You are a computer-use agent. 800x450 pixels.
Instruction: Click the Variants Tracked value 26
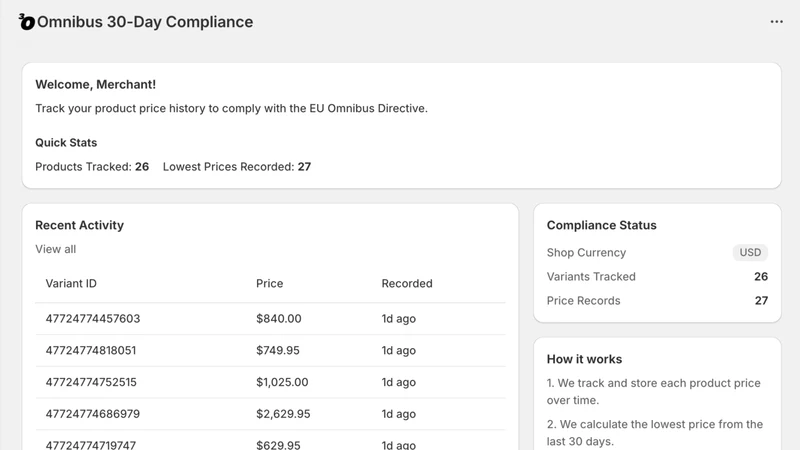(761, 276)
